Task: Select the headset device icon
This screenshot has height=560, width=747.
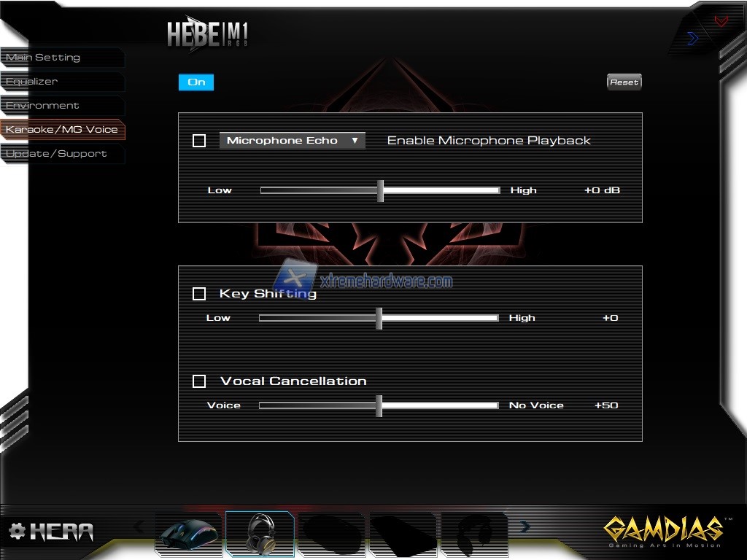Action: click(260, 534)
